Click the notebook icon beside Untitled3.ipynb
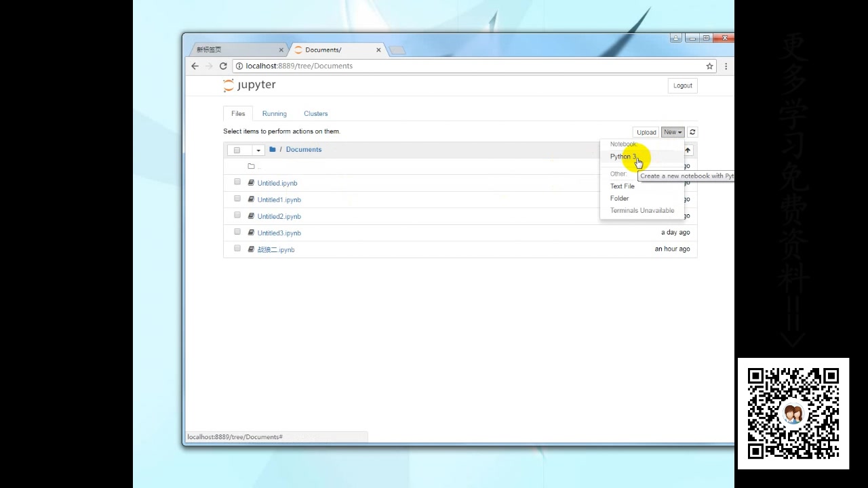This screenshot has height=488, width=868. [251, 232]
